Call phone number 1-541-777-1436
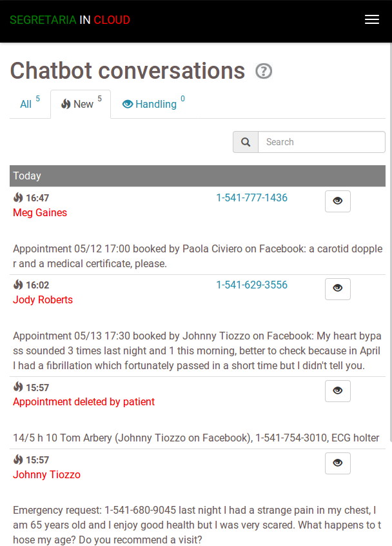 click(251, 197)
